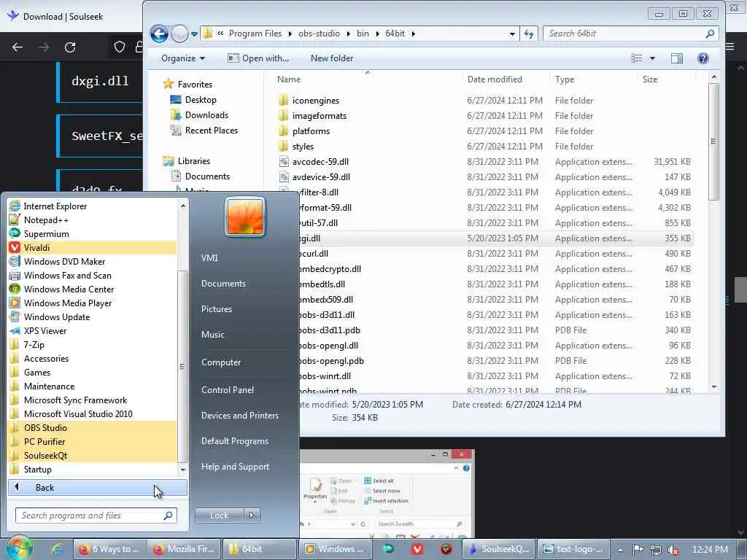The height and width of the screenshot is (560, 747).
Task: Open the SoulseekQ taskbar item
Action: tap(498, 549)
